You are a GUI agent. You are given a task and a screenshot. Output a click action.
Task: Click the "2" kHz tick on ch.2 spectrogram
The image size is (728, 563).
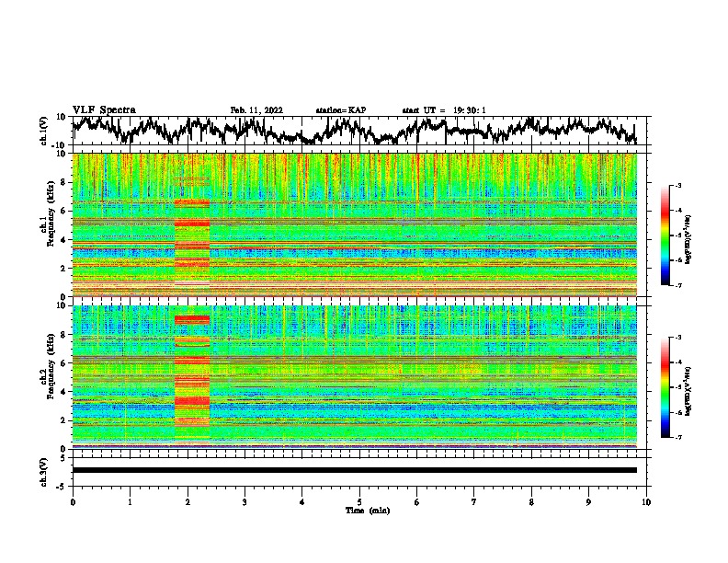point(64,420)
